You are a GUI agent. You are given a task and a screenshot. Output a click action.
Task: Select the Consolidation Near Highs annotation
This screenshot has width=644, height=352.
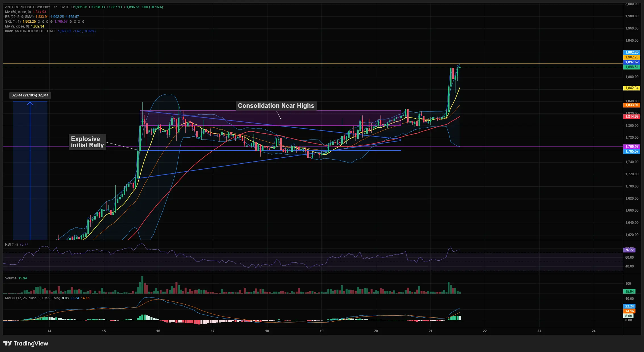coord(276,106)
